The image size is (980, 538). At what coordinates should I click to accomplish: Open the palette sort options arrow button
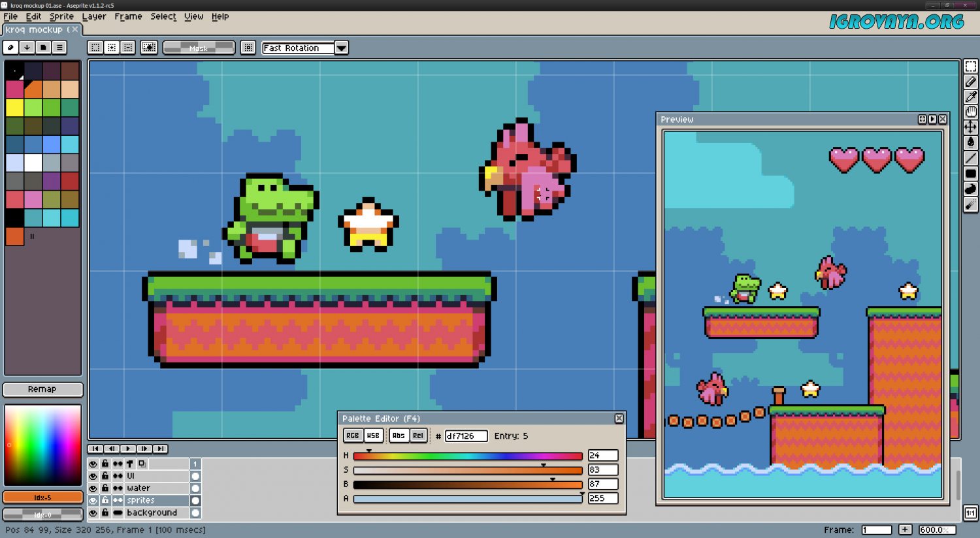tap(27, 48)
